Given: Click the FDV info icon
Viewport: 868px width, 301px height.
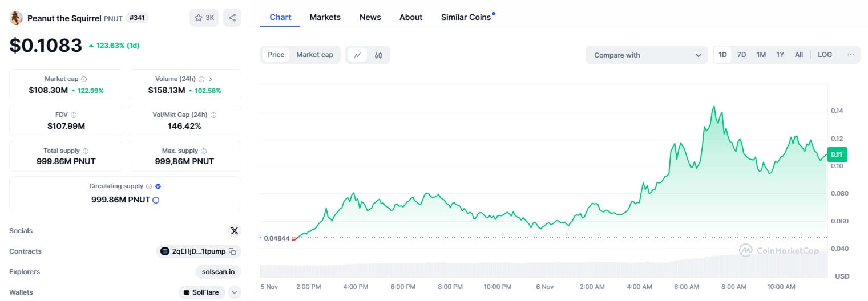Looking at the screenshot, I should click(74, 115).
